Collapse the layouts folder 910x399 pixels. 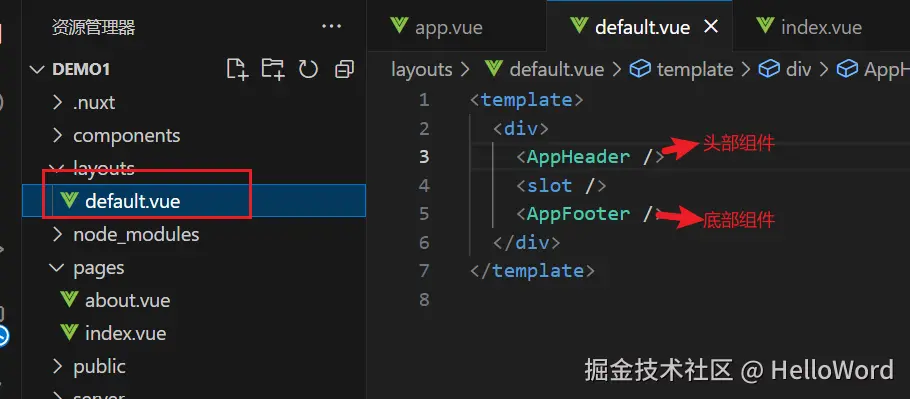(x=194, y=168)
